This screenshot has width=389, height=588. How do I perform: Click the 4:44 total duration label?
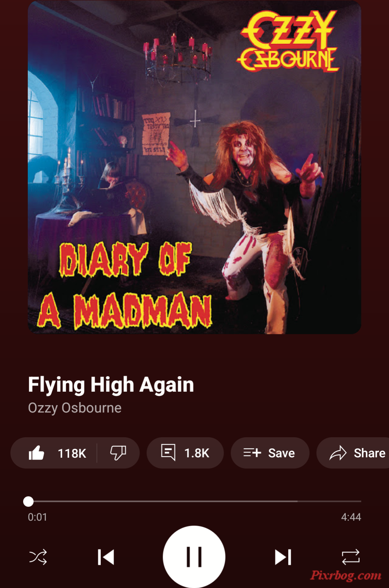[x=351, y=517]
